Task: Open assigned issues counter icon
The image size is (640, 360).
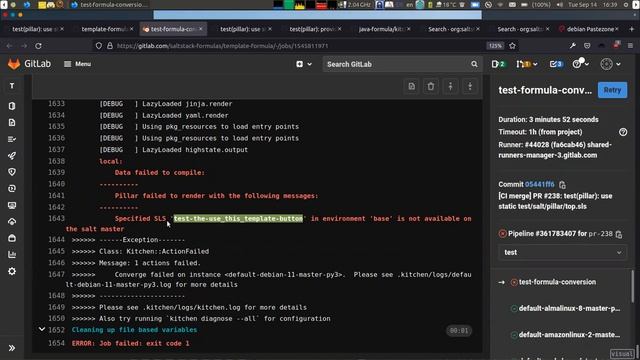Action: [498, 64]
